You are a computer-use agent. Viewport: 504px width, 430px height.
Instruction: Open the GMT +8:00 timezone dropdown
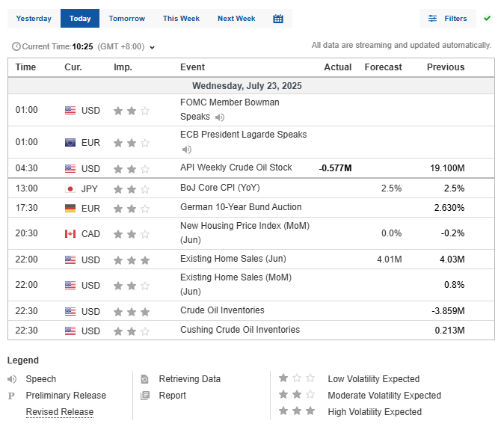coord(152,47)
